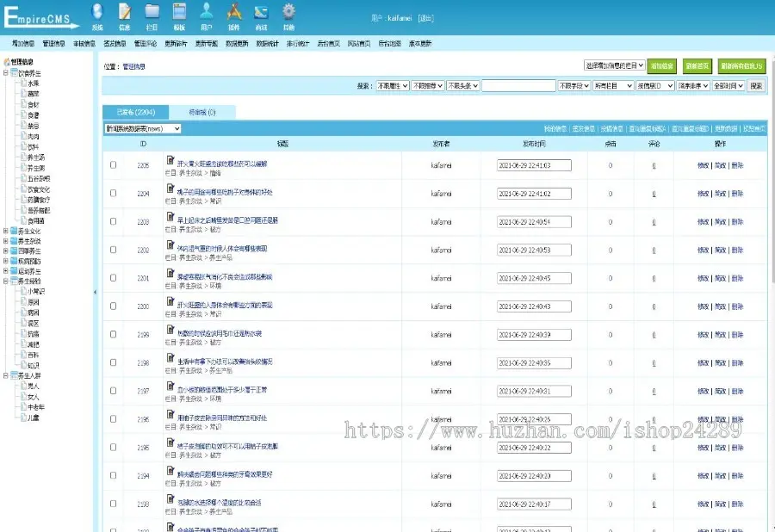Open the 栏目 (Column) folder icon
Image resolution: width=775 pixels, height=532 pixels.
(x=152, y=11)
